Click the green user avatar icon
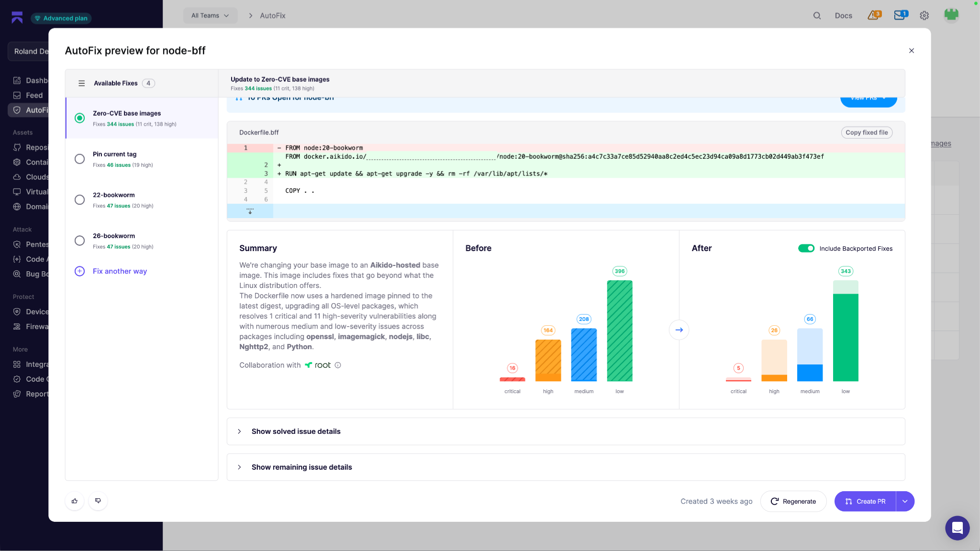 click(x=951, y=15)
